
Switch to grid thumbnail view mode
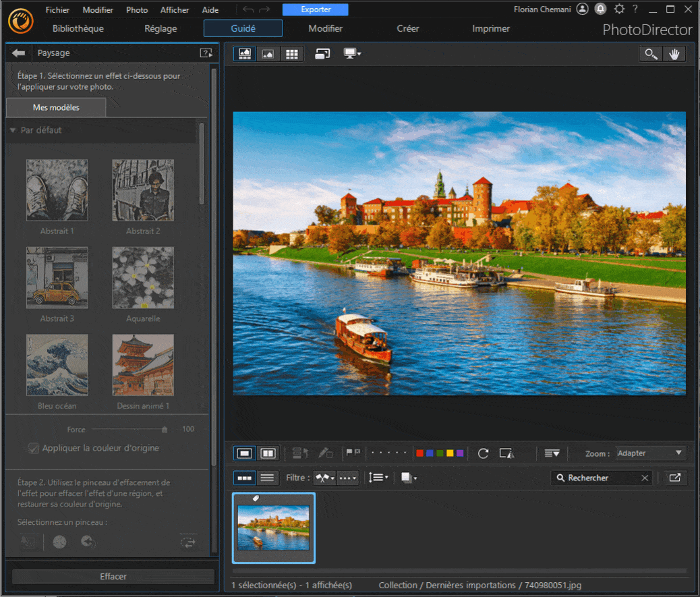tap(291, 53)
